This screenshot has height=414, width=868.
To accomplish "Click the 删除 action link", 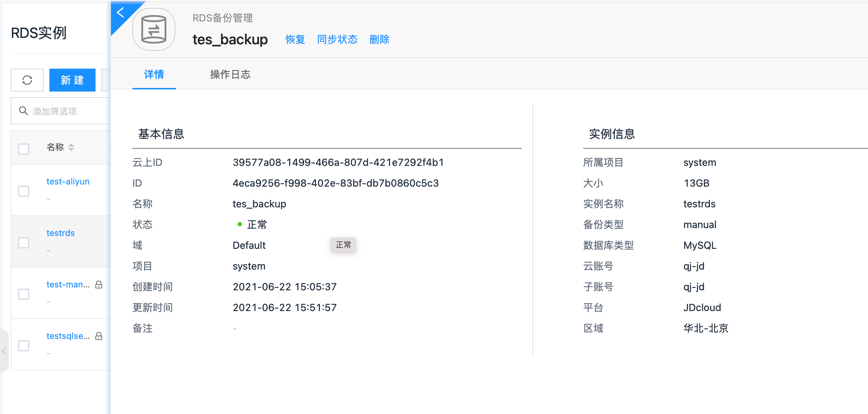I will [x=379, y=39].
